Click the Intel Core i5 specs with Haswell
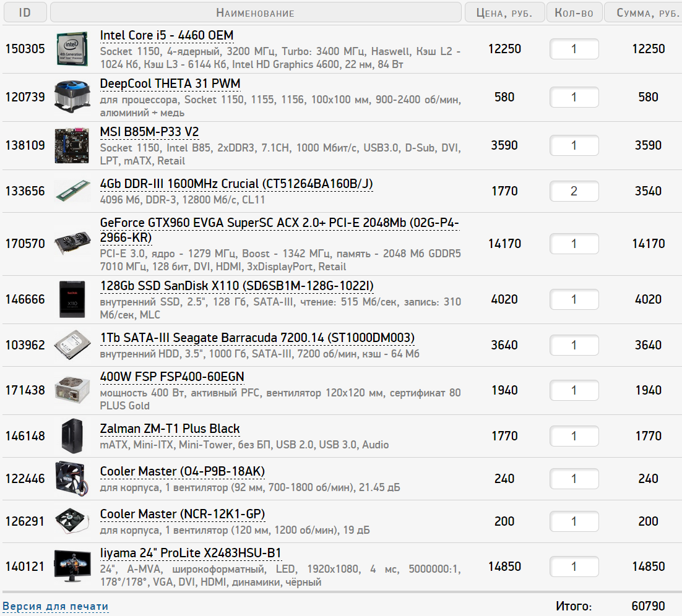Screen dimensions: 682x616 280,58
